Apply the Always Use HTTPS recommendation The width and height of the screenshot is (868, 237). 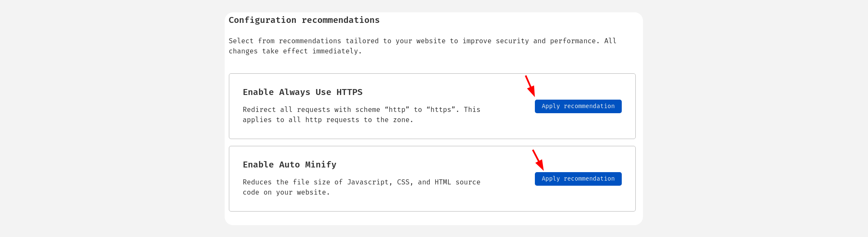point(578,106)
